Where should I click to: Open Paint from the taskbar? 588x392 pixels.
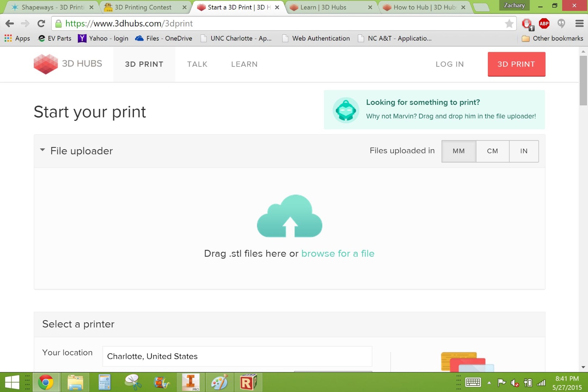pyautogui.click(x=220, y=383)
